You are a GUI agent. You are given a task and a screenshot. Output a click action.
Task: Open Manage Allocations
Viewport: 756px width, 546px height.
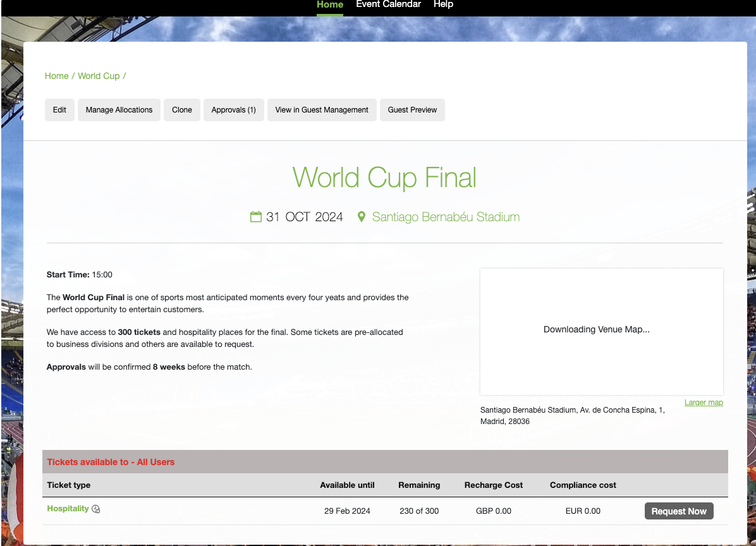(119, 110)
